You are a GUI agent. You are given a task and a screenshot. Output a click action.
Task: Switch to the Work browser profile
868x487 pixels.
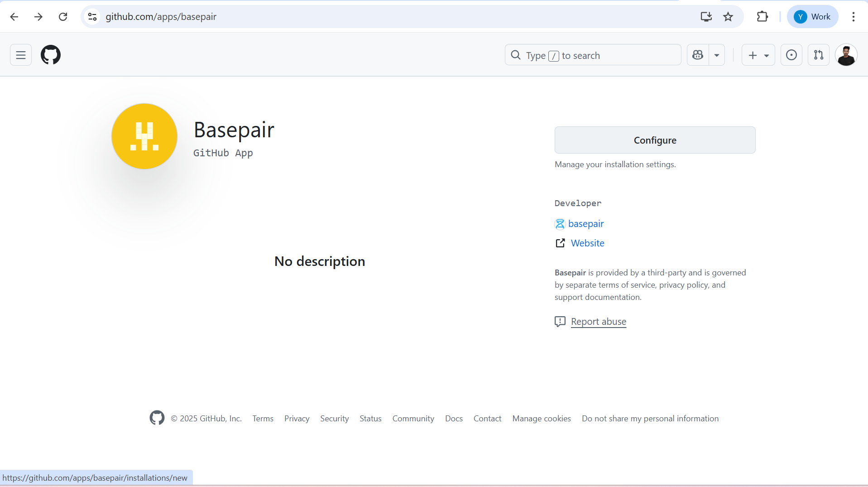813,17
